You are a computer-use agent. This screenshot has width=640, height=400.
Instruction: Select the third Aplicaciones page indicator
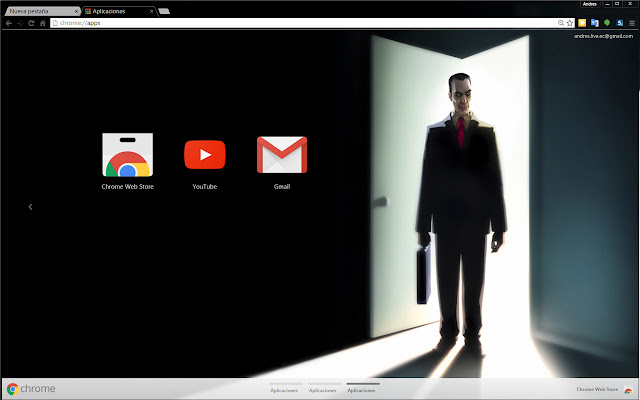[x=362, y=388]
